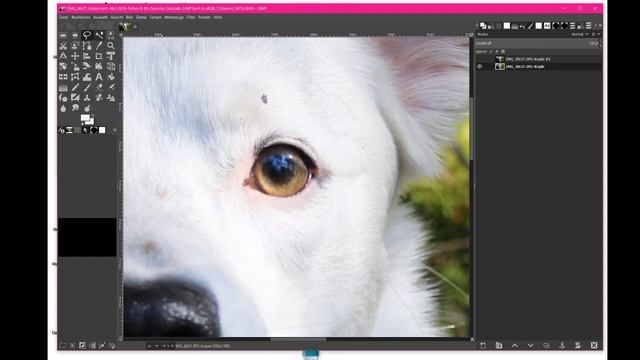
Task: Select the Scissors Select tool
Action: click(x=63, y=46)
